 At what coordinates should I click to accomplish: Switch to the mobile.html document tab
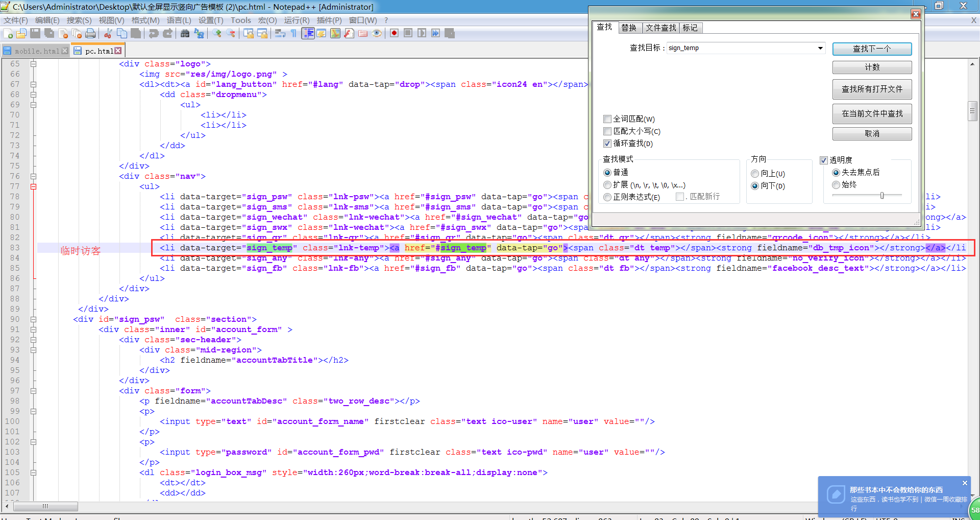(x=36, y=51)
